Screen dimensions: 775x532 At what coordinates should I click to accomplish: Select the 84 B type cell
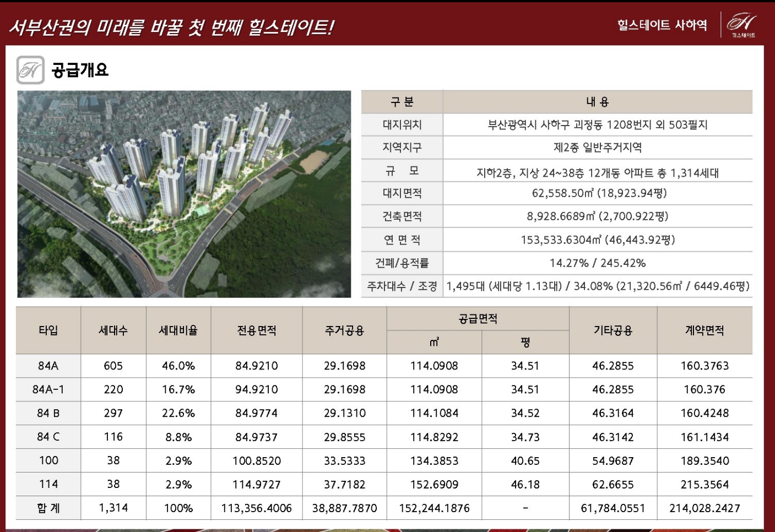coord(48,413)
